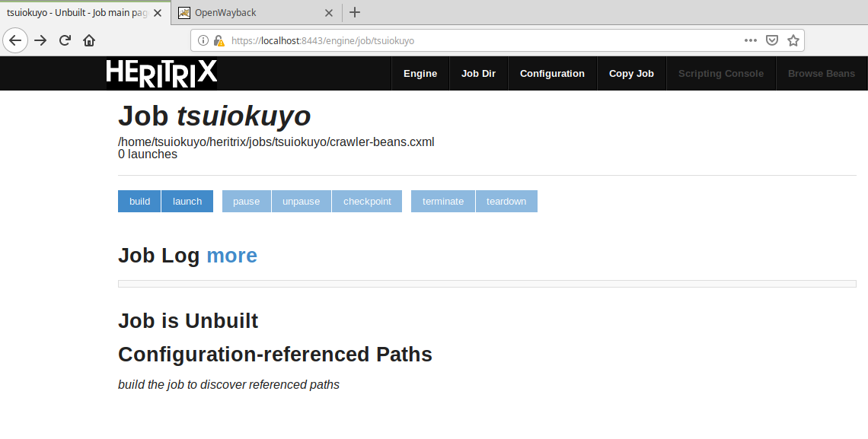
Task: Open the Engine page
Action: (420, 73)
